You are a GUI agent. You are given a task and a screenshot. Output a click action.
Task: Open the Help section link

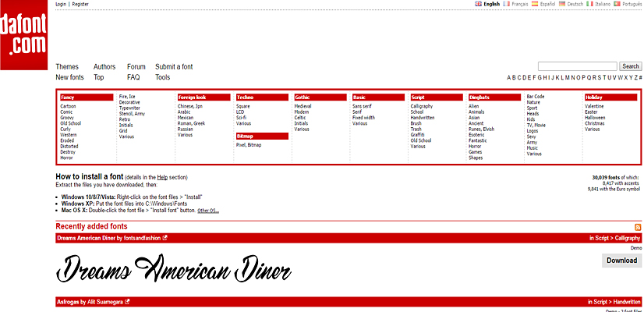[162, 178]
